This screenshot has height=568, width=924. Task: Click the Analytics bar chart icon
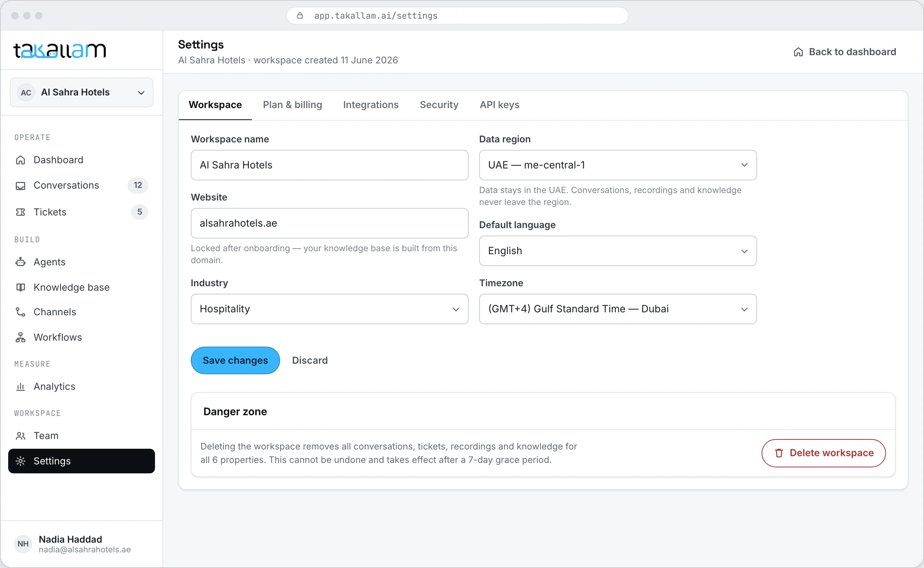[20, 386]
